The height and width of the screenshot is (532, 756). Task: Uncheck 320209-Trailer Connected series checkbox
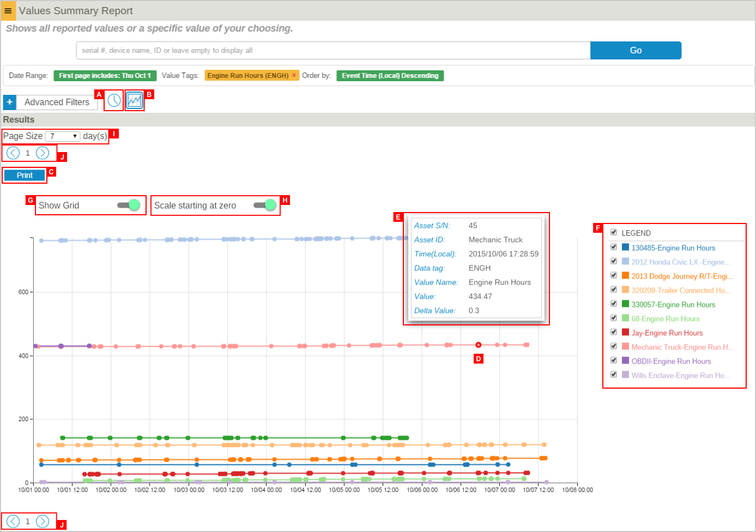click(x=614, y=289)
